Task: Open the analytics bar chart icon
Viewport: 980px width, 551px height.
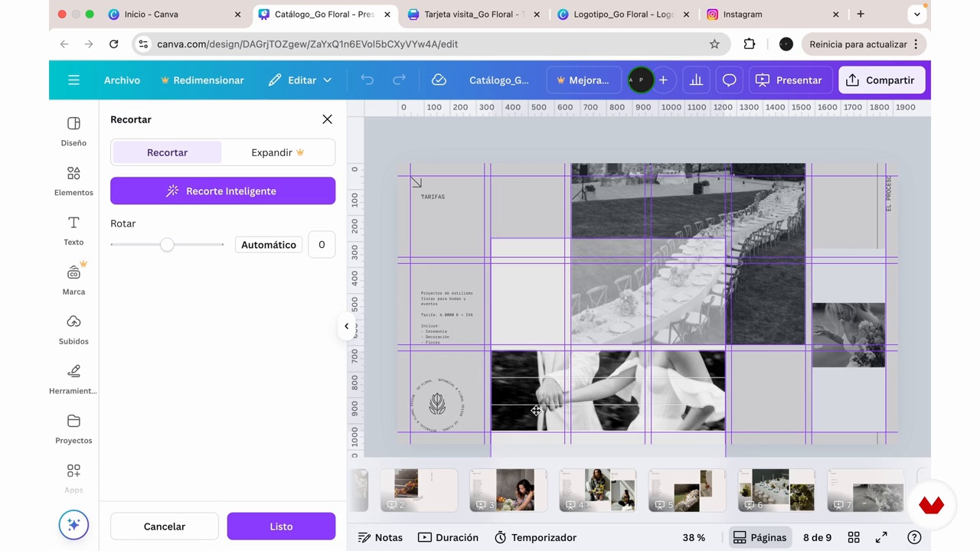Action: coord(696,80)
